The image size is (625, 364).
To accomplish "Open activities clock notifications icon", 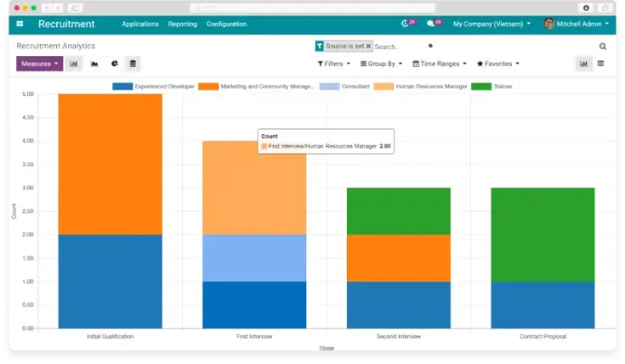I will click(x=407, y=24).
